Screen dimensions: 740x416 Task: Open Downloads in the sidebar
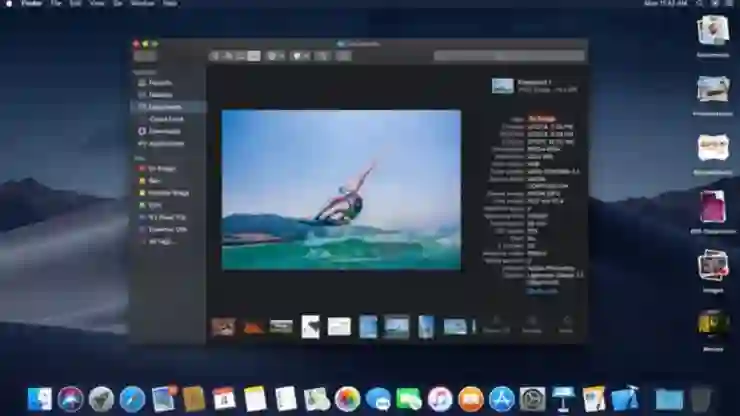tap(168, 131)
